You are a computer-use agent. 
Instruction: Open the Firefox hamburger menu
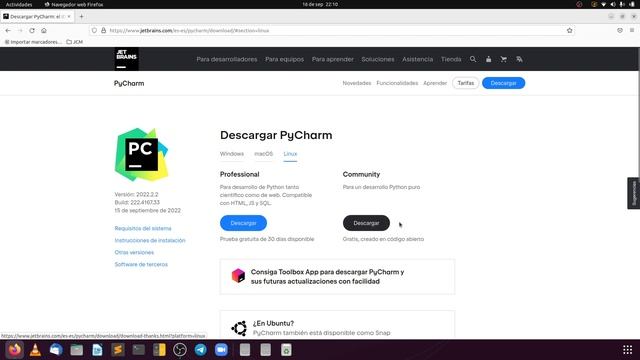(632, 31)
